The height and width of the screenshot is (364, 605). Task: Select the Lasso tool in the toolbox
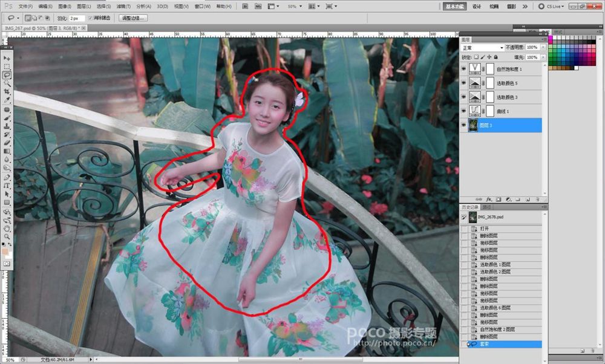[7, 75]
